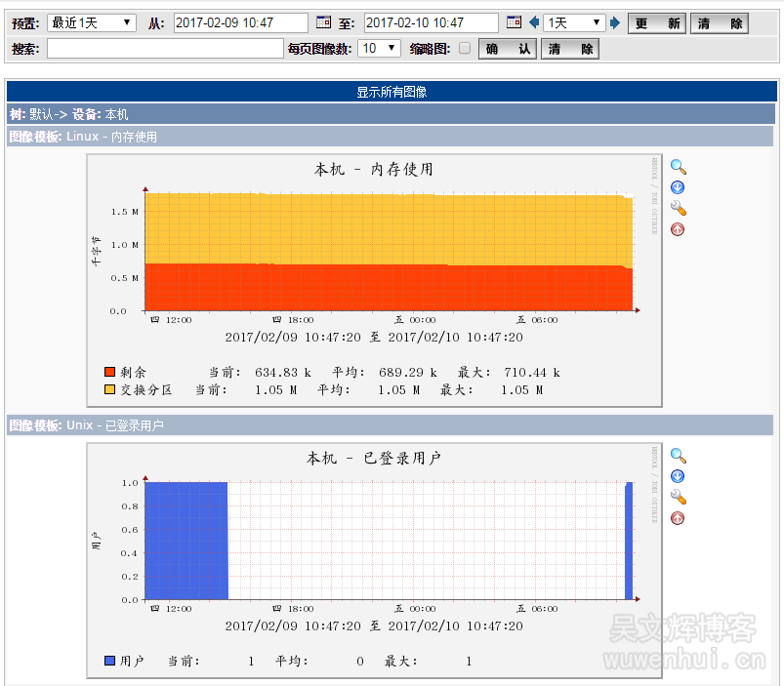The height and width of the screenshot is (686, 784).
Task: Click the 确认 confirm button
Action: 508,49
